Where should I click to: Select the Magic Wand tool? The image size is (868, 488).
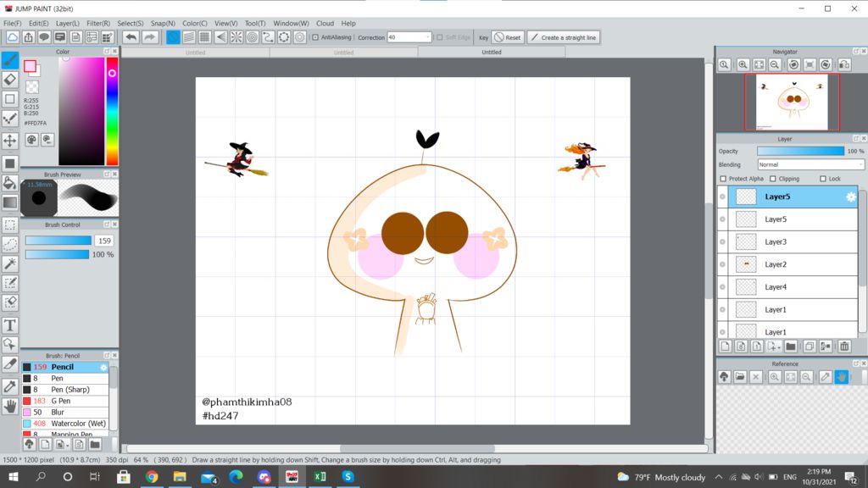(10, 264)
